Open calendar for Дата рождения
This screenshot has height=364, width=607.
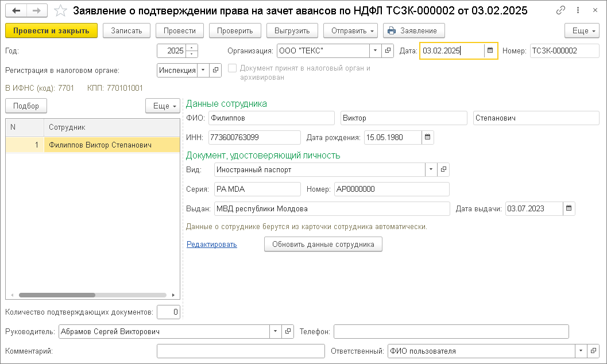click(x=427, y=137)
